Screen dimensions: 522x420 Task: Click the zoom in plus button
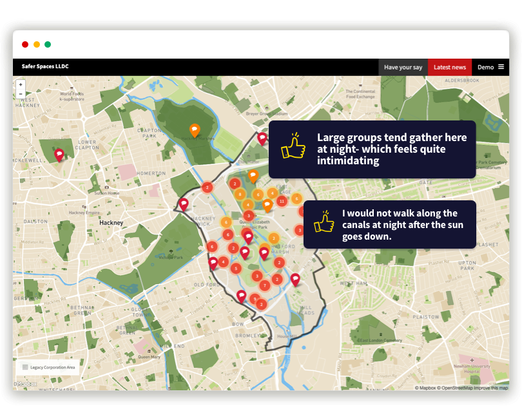tap(21, 84)
